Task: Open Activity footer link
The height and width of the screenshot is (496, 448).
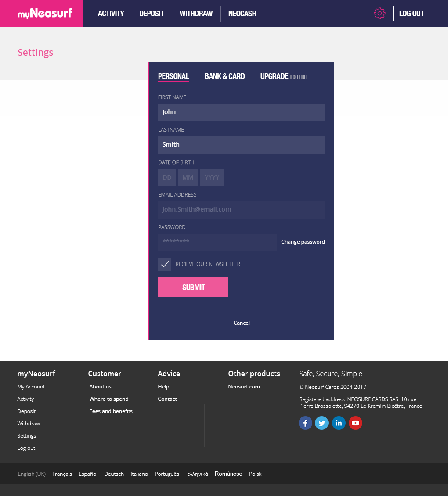Action: point(25,399)
